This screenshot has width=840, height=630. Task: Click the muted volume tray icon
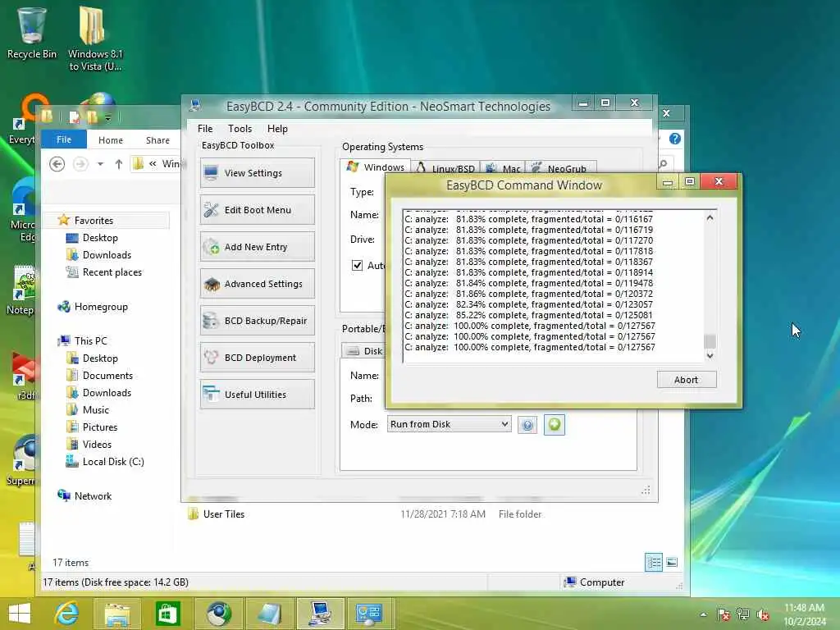[763, 614]
